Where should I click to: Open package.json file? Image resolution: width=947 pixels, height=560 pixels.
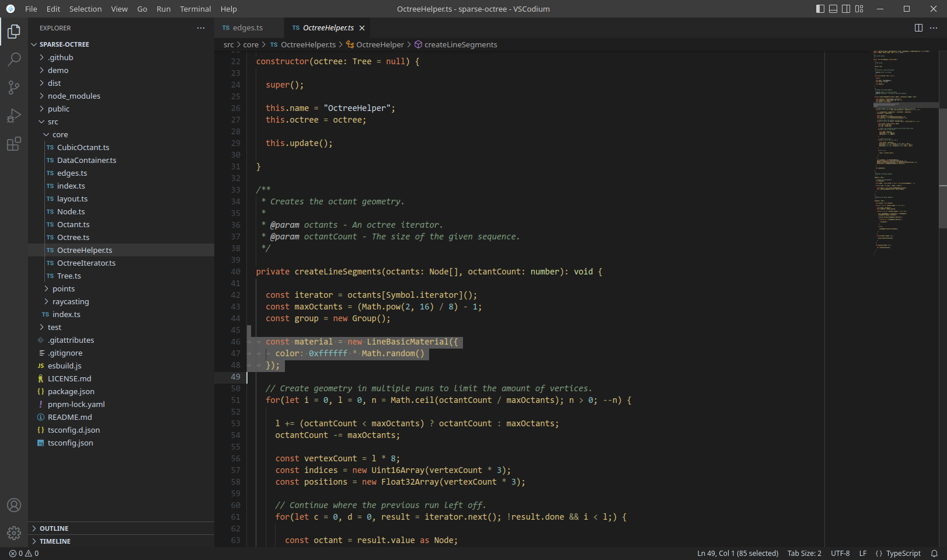121,391
